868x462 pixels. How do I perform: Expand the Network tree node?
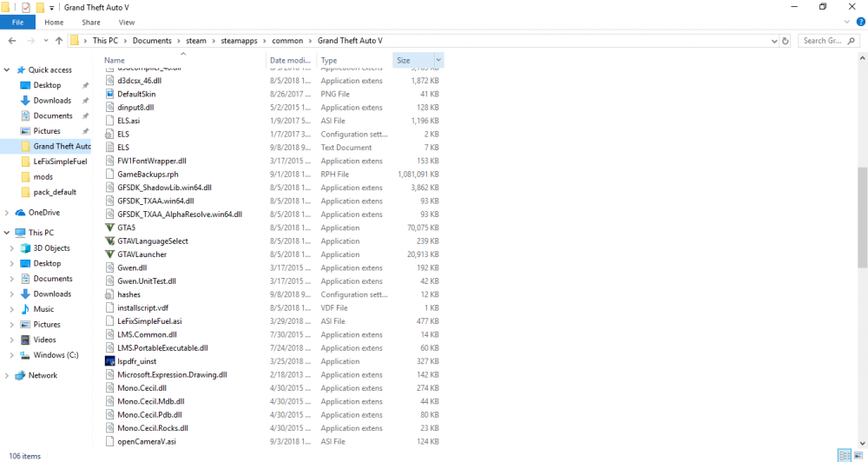click(7, 375)
